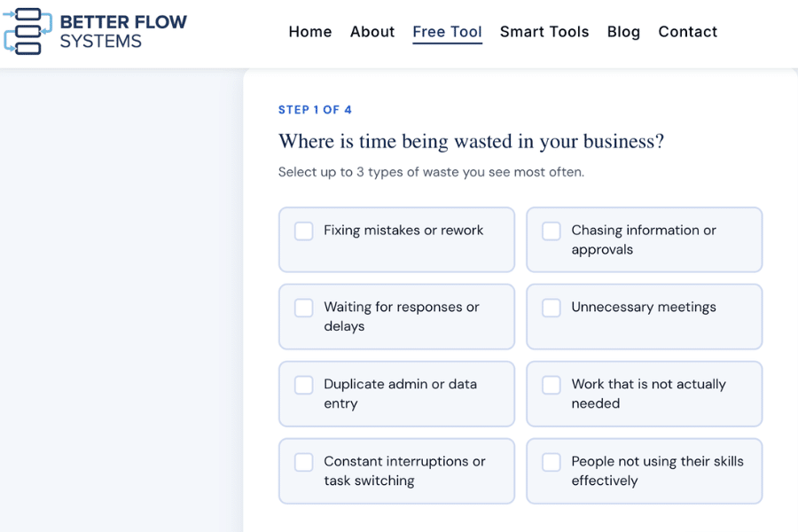Image resolution: width=798 pixels, height=532 pixels.
Task: Click 'Select up to 3 types' instruction text
Action: click(x=431, y=172)
